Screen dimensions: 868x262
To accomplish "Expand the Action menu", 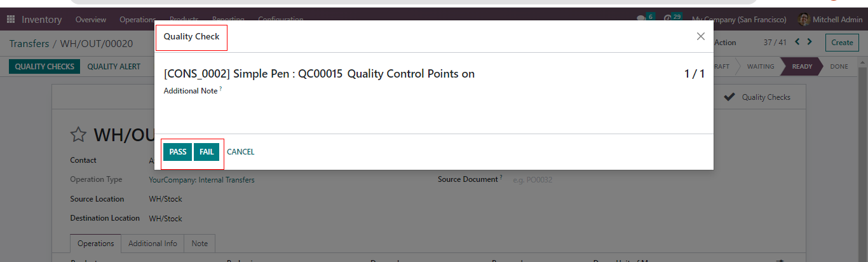I will tap(724, 43).
